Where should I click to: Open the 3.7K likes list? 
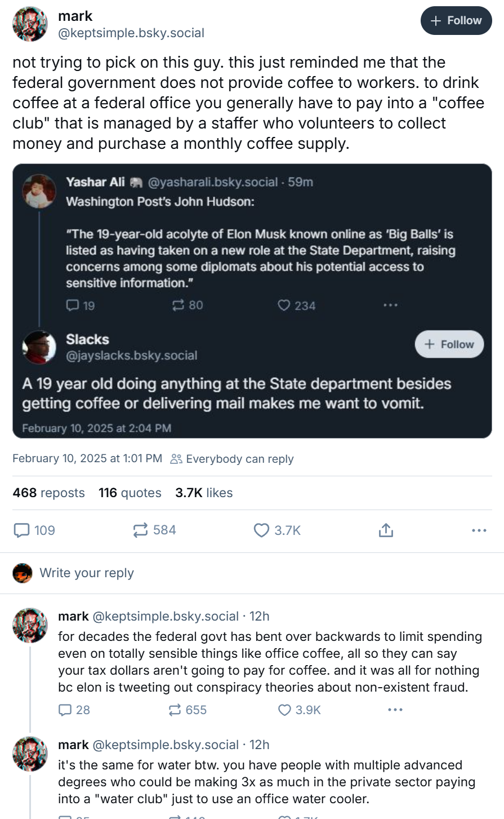click(x=204, y=493)
